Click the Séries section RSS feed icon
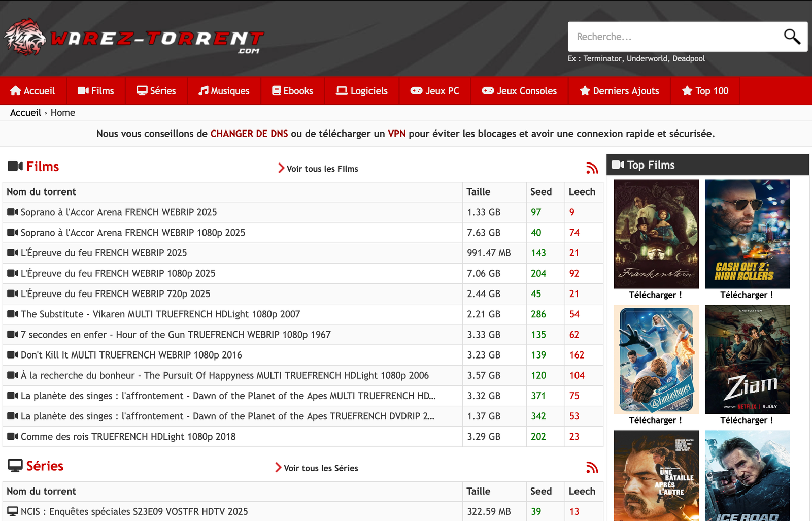The width and height of the screenshot is (812, 521). point(592,468)
